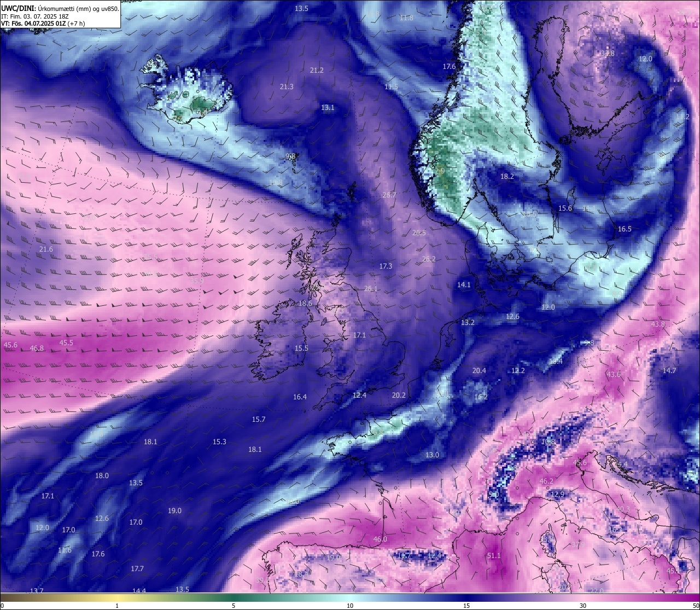Click the 20.4 value over Germany
Viewport: 700px width, 610px height.
point(479,370)
